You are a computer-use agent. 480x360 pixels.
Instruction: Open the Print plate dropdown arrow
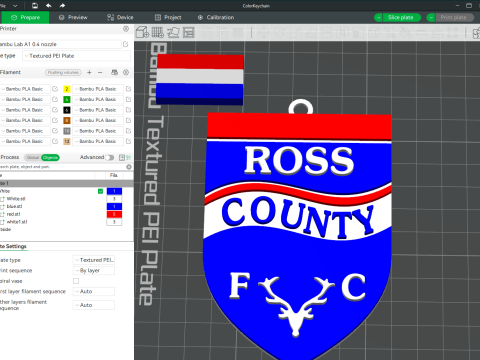(431, 17)
